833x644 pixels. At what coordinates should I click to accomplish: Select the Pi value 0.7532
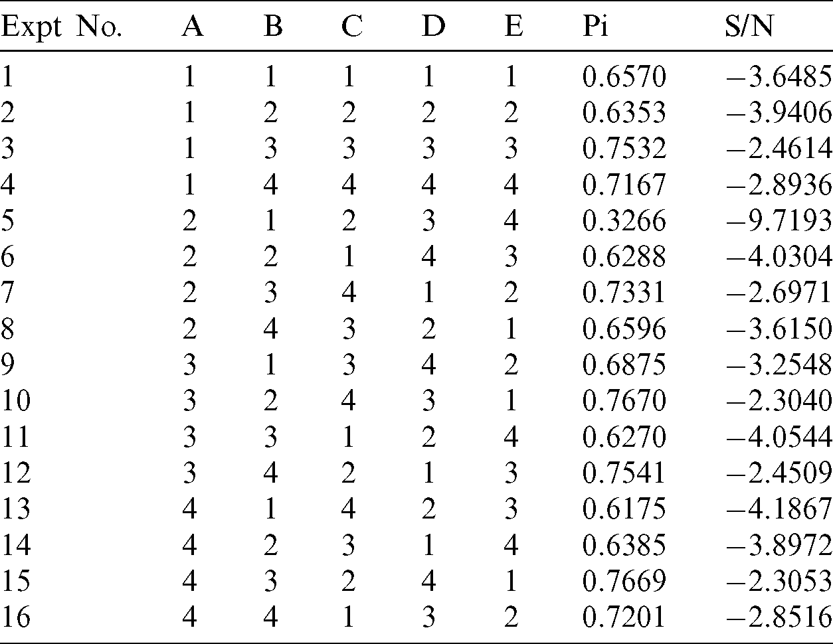(x=623, y=149)
